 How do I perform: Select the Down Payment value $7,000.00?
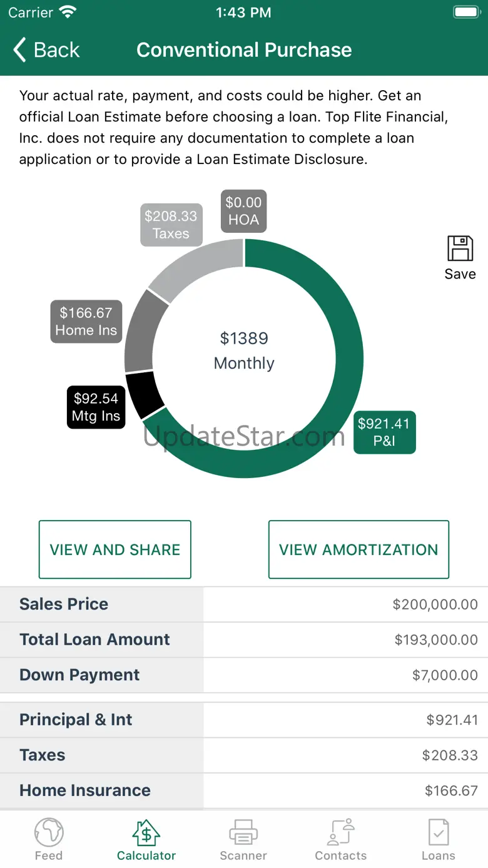point(445,675)
